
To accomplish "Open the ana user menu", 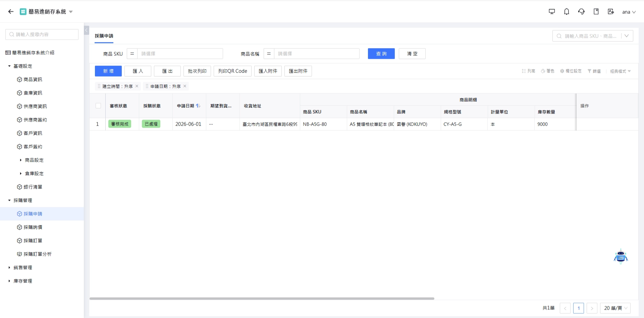I will 629,12.
